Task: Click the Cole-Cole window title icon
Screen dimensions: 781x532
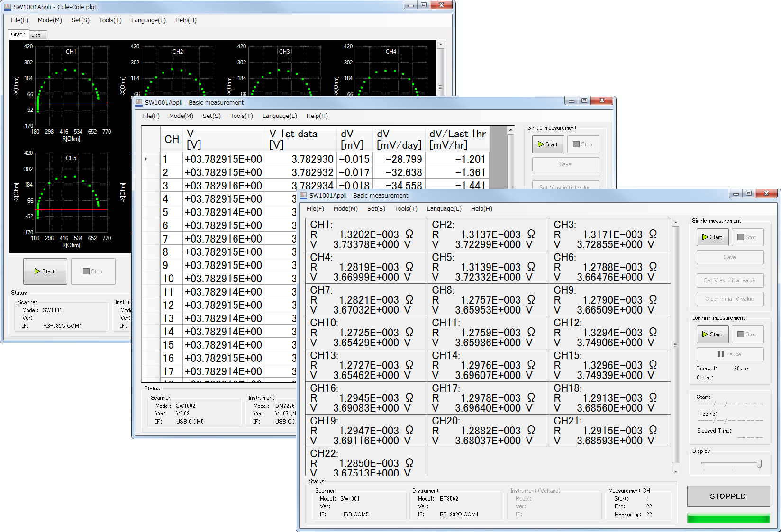Action: coord(7,7)
